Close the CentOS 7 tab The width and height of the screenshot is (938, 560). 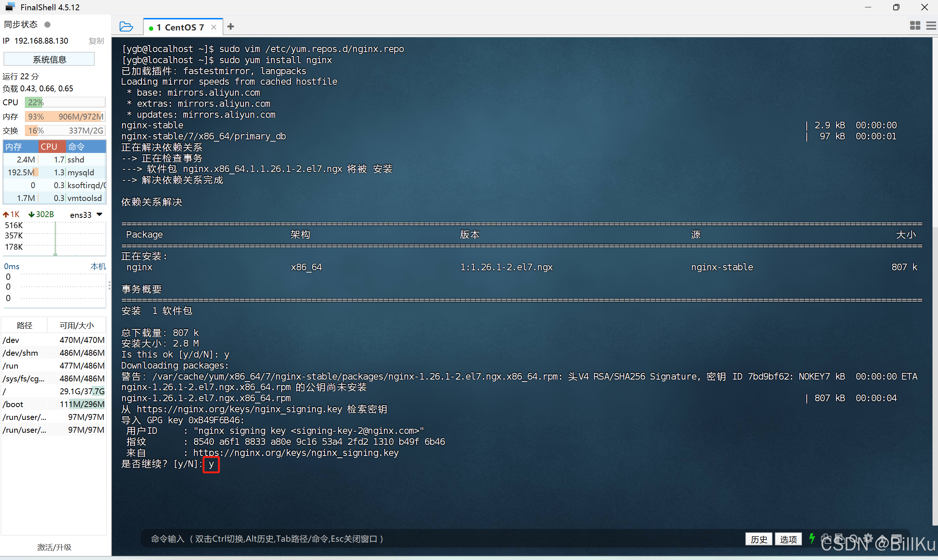click(x=214, y=27)
